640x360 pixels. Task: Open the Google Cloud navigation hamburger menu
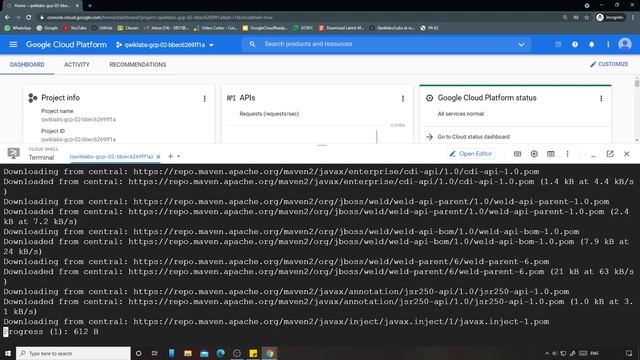point(13,44)
